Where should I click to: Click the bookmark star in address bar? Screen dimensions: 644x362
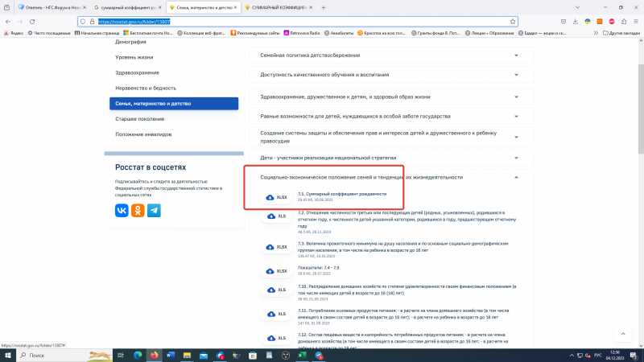tap(513, 22)
